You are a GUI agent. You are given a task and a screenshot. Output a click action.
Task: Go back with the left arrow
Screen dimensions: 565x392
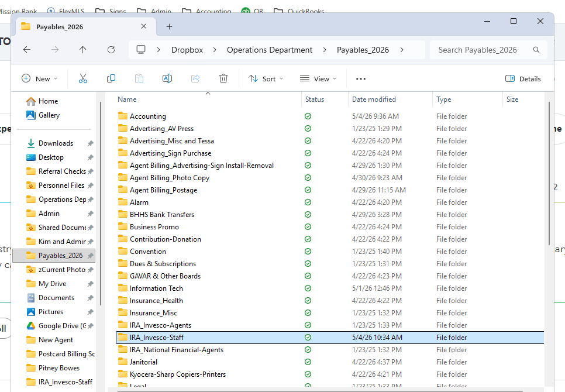point(27,50)
